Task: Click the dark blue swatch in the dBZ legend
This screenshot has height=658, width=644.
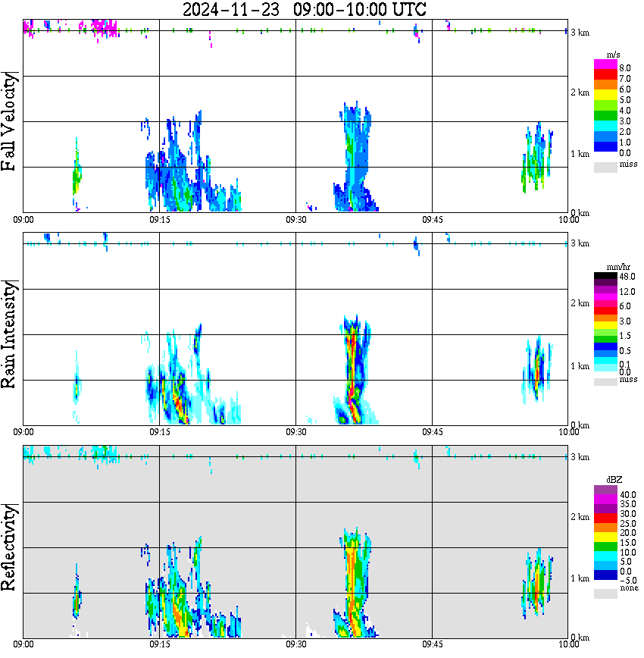Action: pos(605,575)
